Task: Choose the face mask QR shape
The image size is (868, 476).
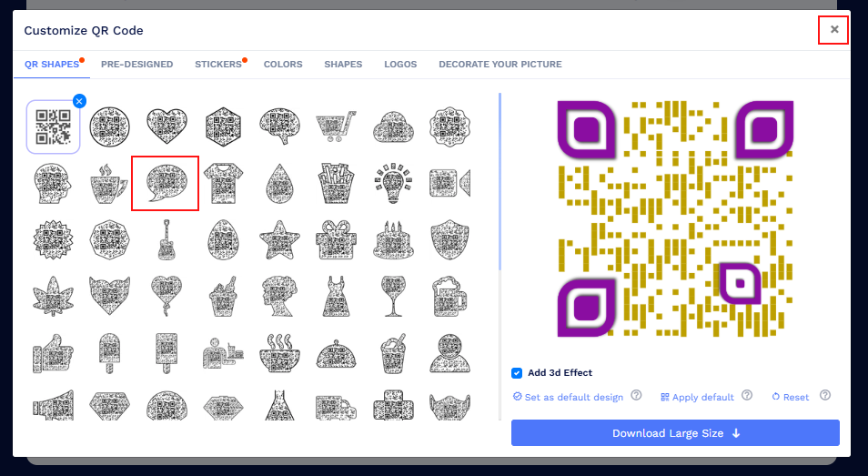Action: coord(450,405)
